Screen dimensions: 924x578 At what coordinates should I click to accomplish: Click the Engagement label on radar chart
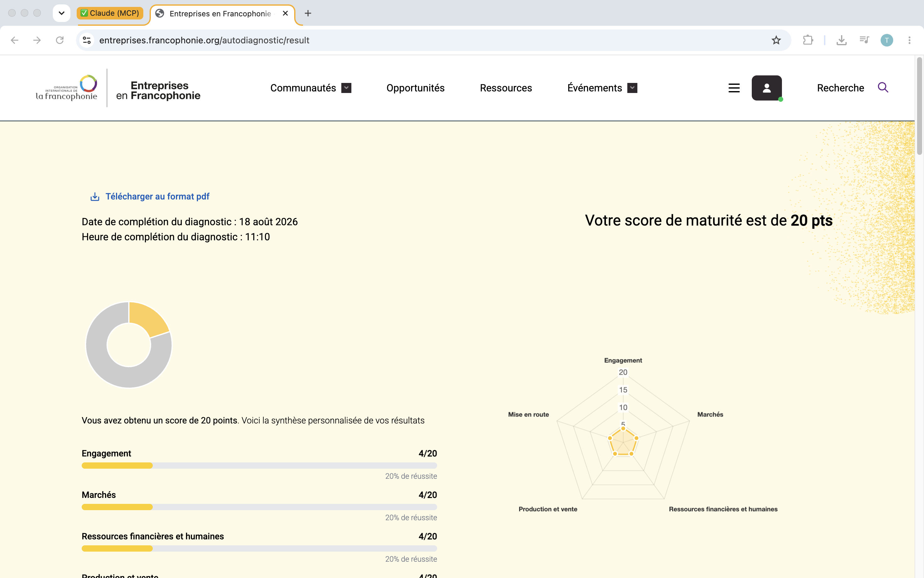pyautogui.click(x=623, y=361)
